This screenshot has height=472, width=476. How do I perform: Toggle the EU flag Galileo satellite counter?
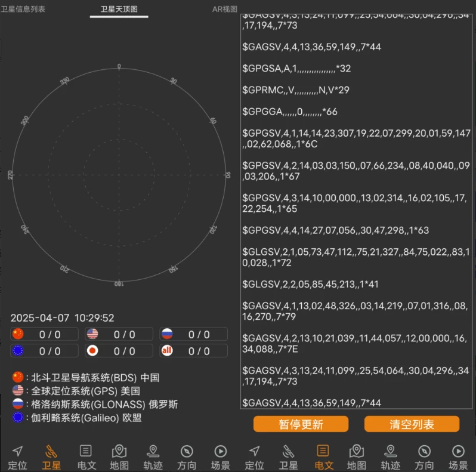pyautogui.click(x=45, y=351)
